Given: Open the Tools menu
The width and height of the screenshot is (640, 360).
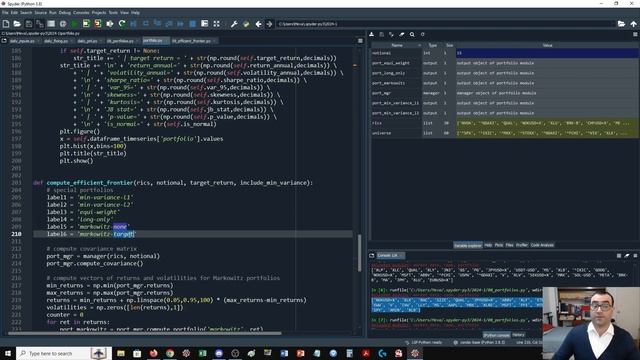Looking at the screenshot, I should point(113,13).
